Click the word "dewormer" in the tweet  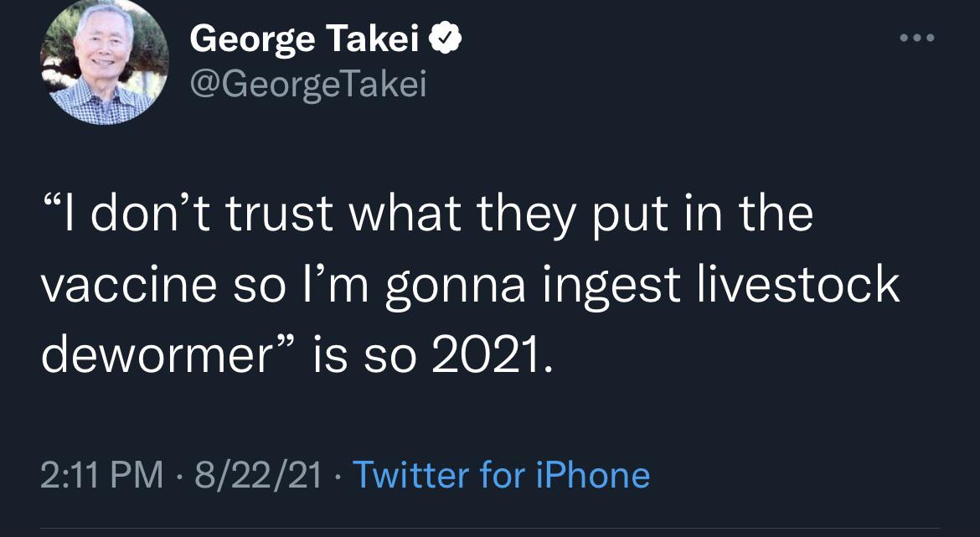click(x=154, y=355)
